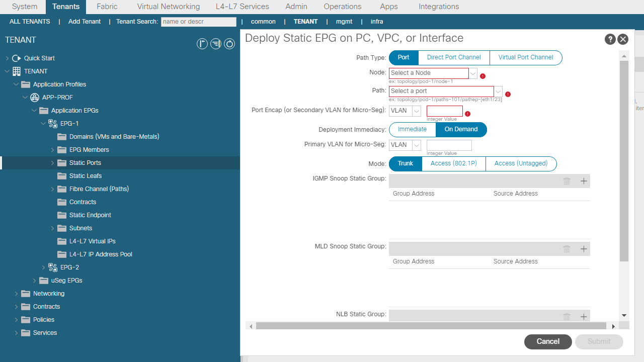Delete the IGMP Snoop Static Group entry
Screen dimensions: 644x362
[567, 181]
